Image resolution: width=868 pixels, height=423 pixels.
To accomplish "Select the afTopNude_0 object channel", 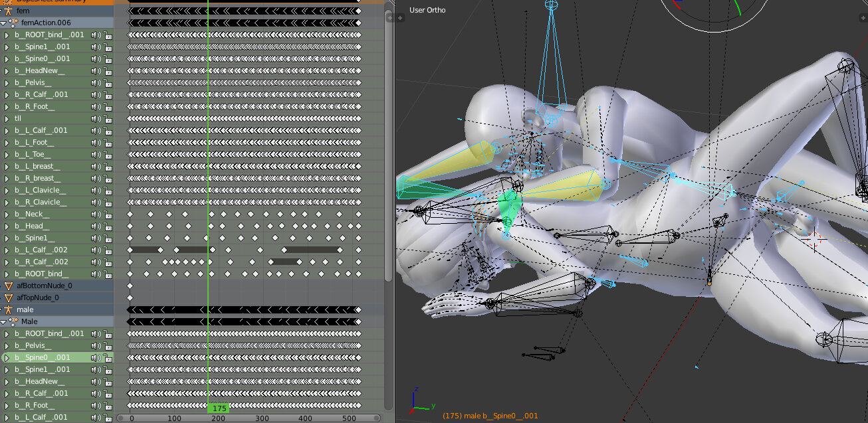I will pos(38,297).
